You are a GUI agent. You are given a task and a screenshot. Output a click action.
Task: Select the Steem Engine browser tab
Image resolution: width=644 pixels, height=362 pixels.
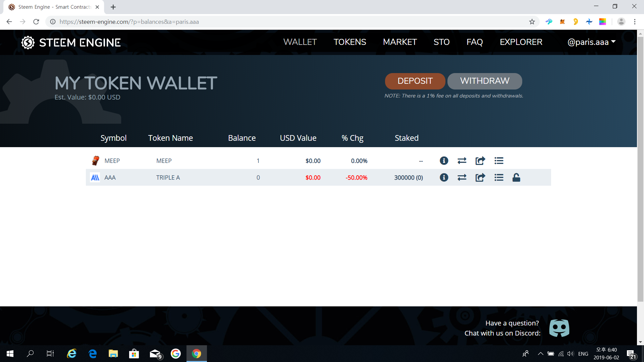point(54,7)
